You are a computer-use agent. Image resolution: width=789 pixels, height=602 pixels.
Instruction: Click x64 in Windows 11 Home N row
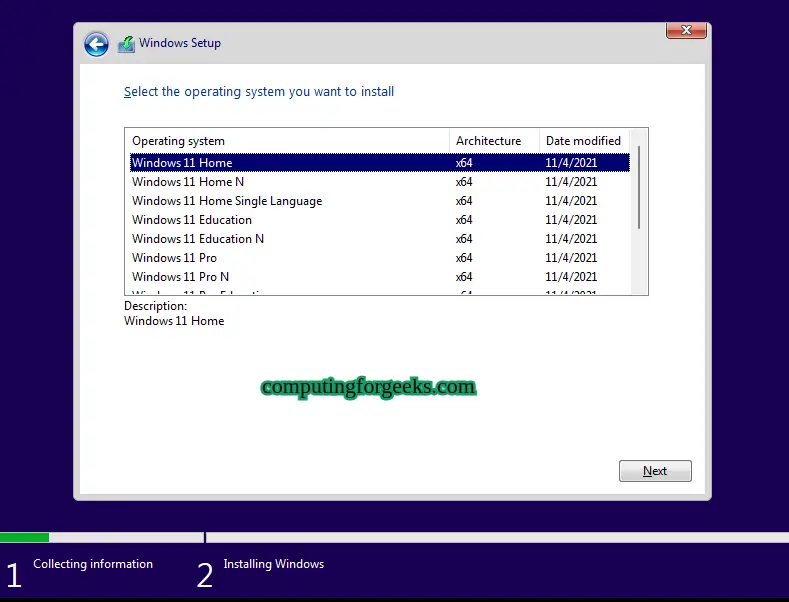pyautogui.click(x=464, y=182)
